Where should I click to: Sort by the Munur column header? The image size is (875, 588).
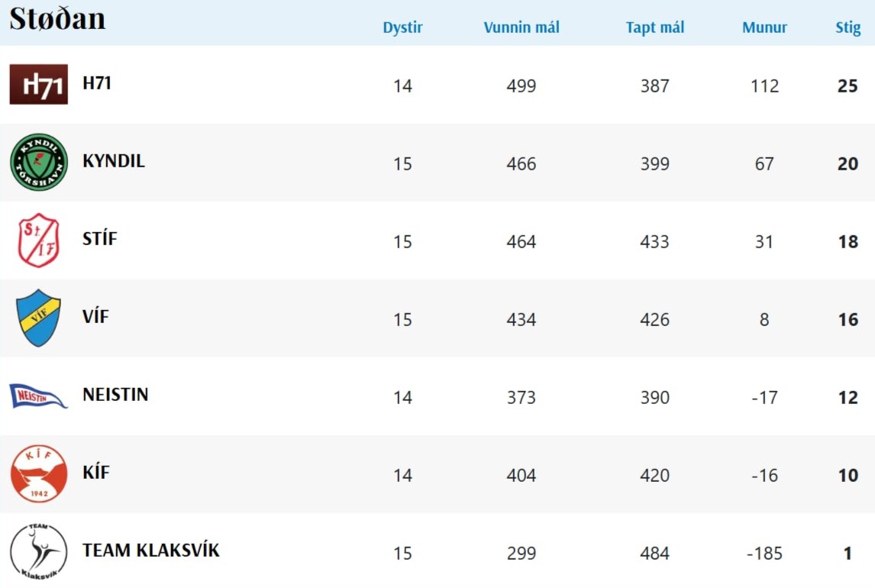(764, 28)
